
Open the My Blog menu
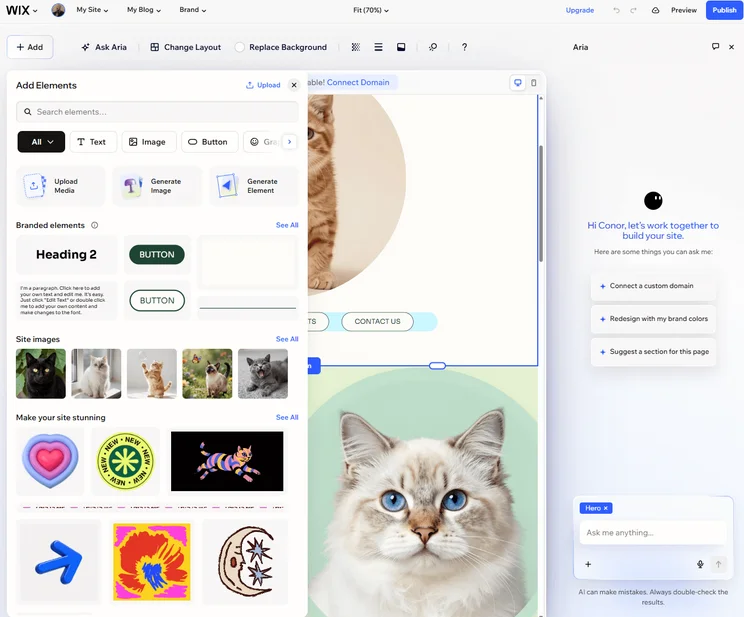pos(144,10)
